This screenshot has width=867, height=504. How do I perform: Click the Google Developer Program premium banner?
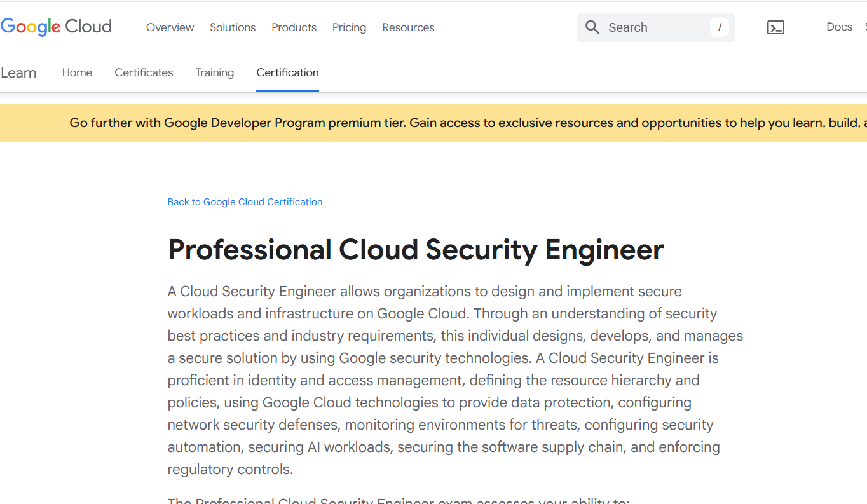[x=433, y=123]
